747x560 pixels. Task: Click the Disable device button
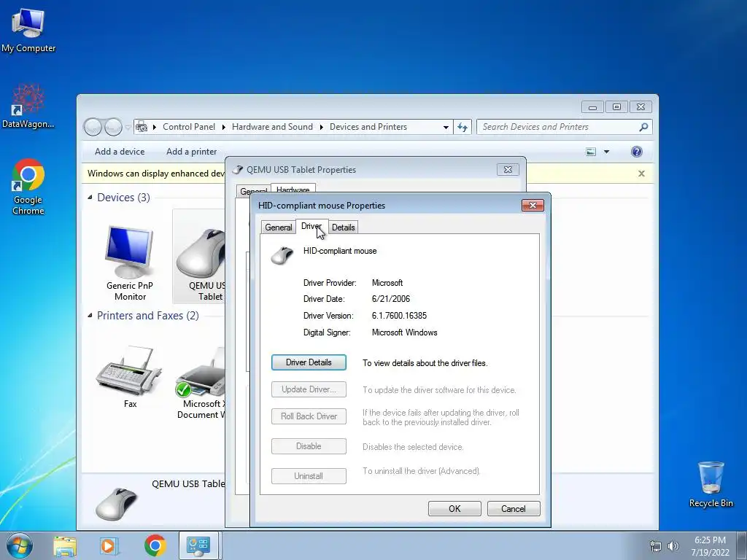(x=309, y=446)
